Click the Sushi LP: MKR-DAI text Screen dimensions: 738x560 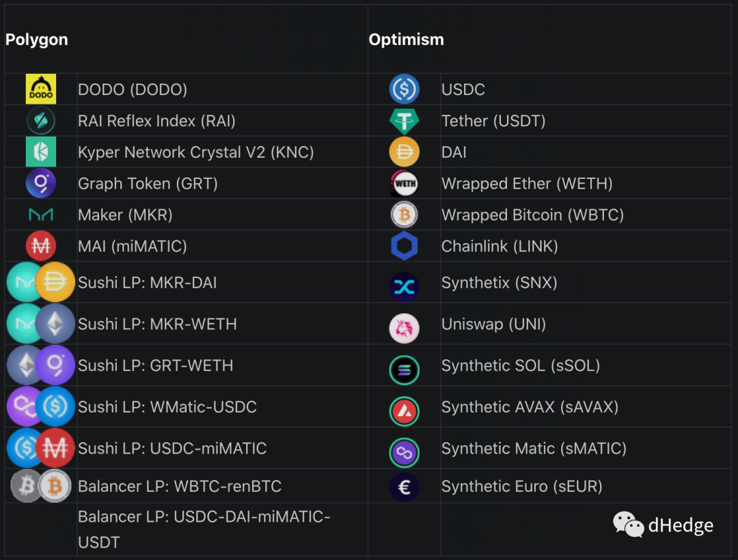click(148, 283)
